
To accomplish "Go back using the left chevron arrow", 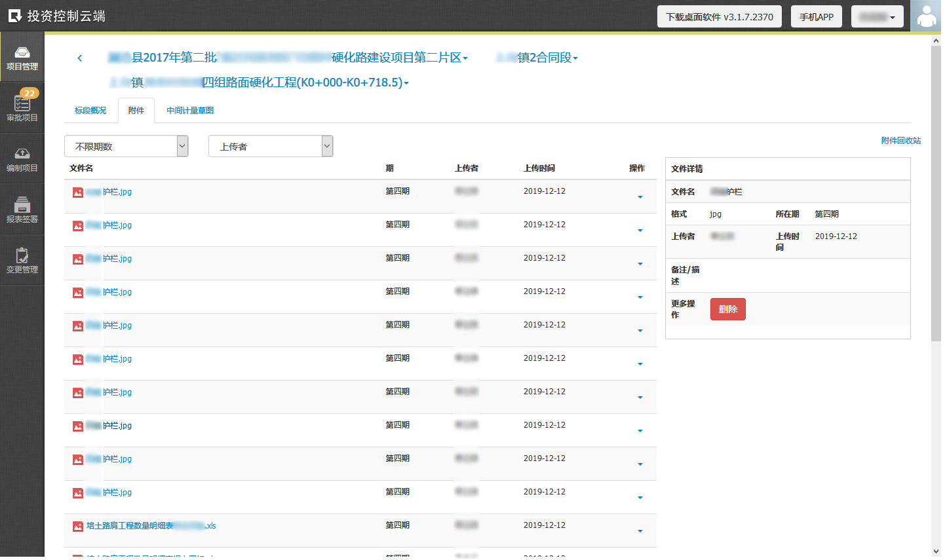I will coord(80,58).
